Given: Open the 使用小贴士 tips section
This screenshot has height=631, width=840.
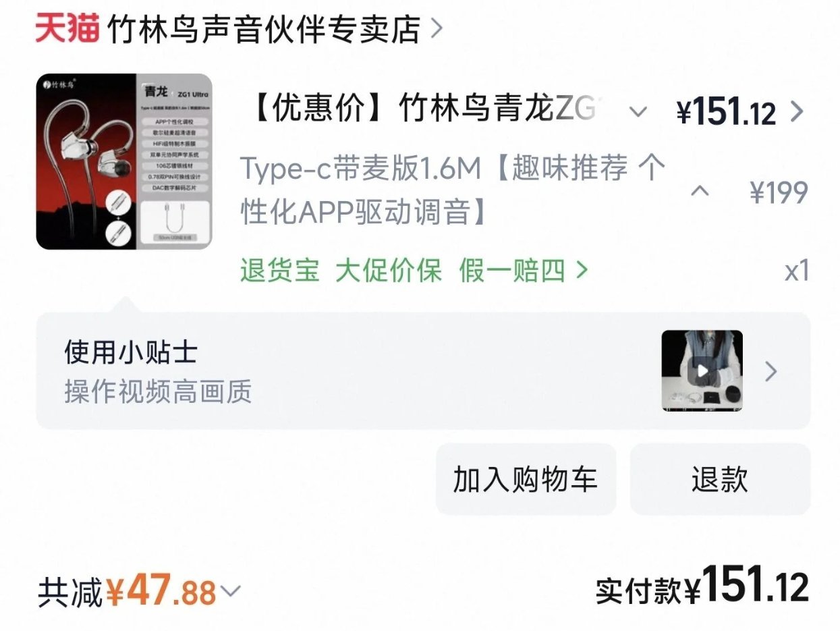Looking at the screenshot, I should pyautogui.click(x=423, y=371).
